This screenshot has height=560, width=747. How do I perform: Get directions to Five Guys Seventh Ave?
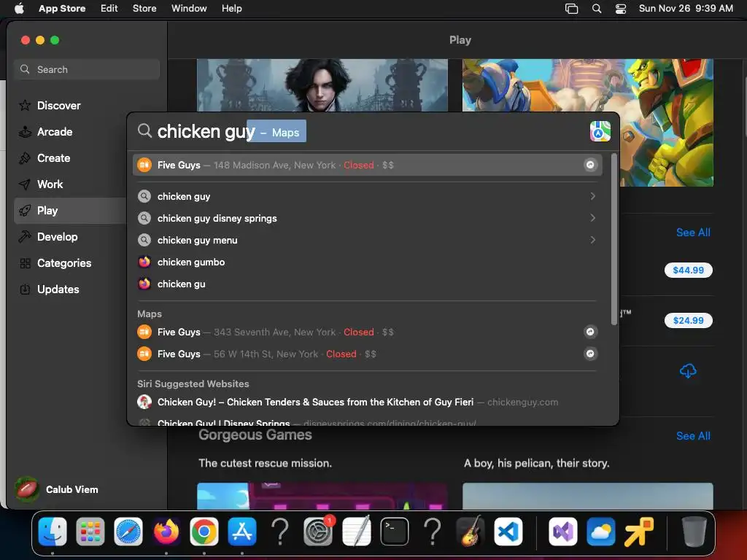click(590, 332)
